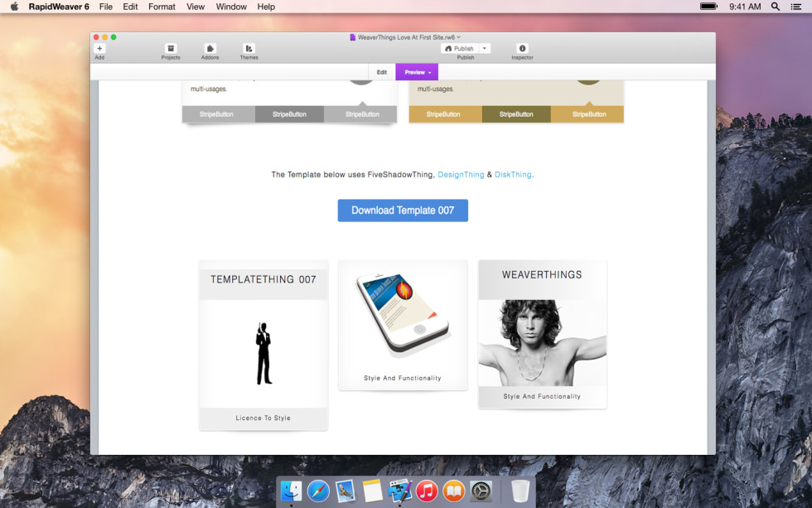This screenshot has height=508, width=812.
Task: Open the Help menu
Action: (266, 7)
